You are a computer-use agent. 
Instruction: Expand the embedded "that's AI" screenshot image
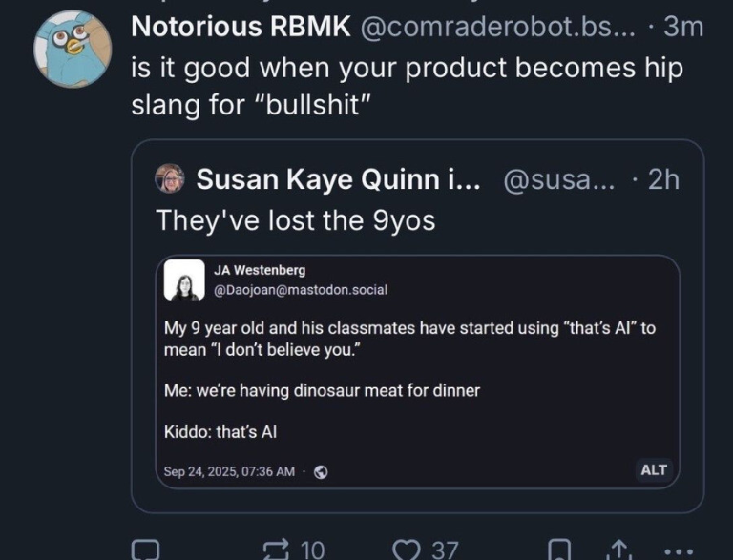pyautogui.click(x=417, y=382)
